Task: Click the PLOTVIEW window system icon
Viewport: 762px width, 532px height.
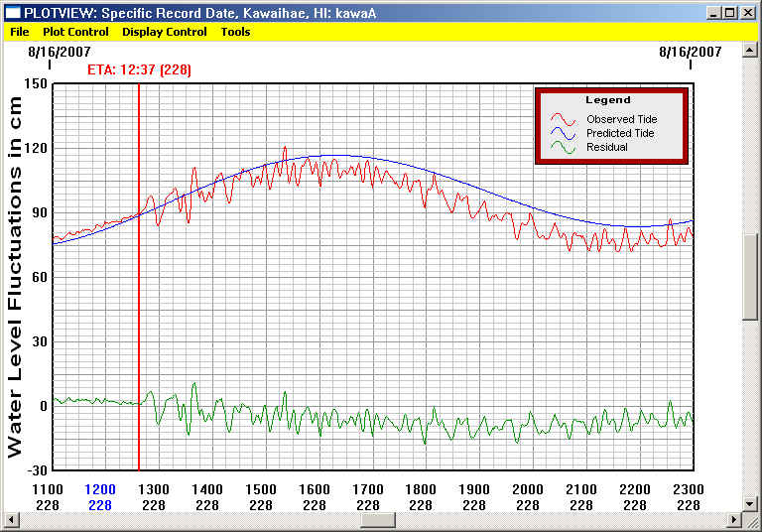Action: (13, 13)
